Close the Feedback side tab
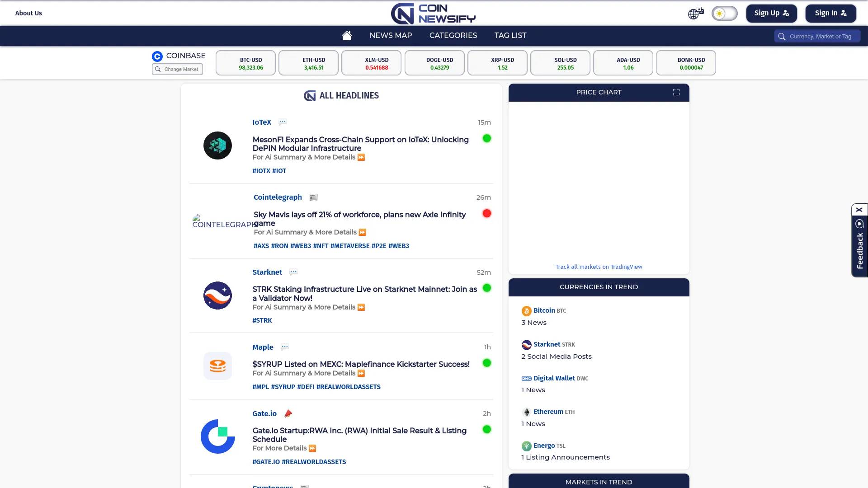The image size is (868, 488). [859, 210]
